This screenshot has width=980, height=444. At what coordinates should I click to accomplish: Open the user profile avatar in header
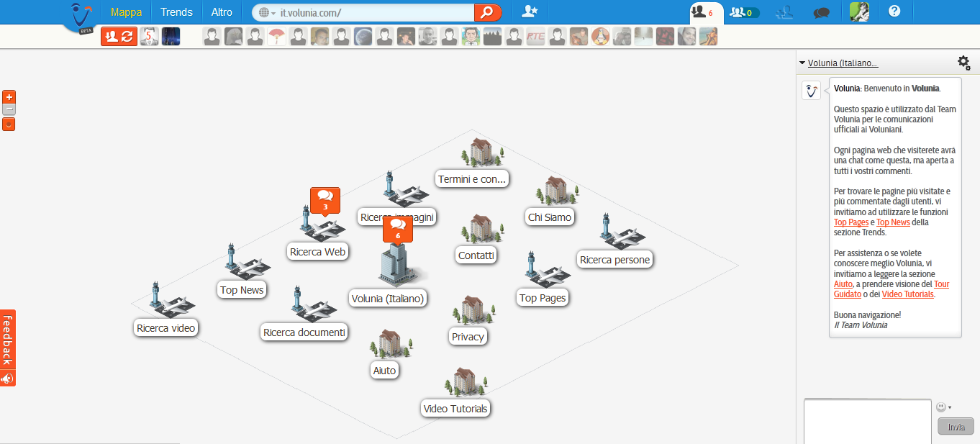(858, 12)
